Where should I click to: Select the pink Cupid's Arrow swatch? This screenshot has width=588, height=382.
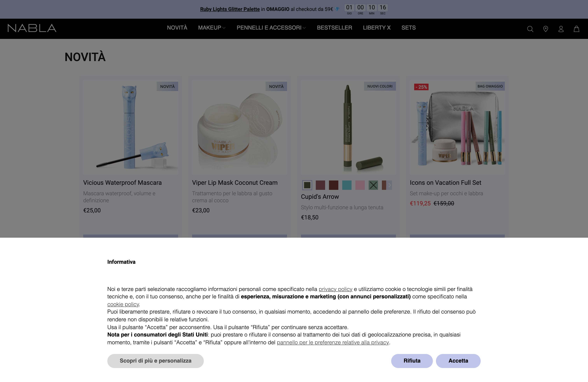360,185
